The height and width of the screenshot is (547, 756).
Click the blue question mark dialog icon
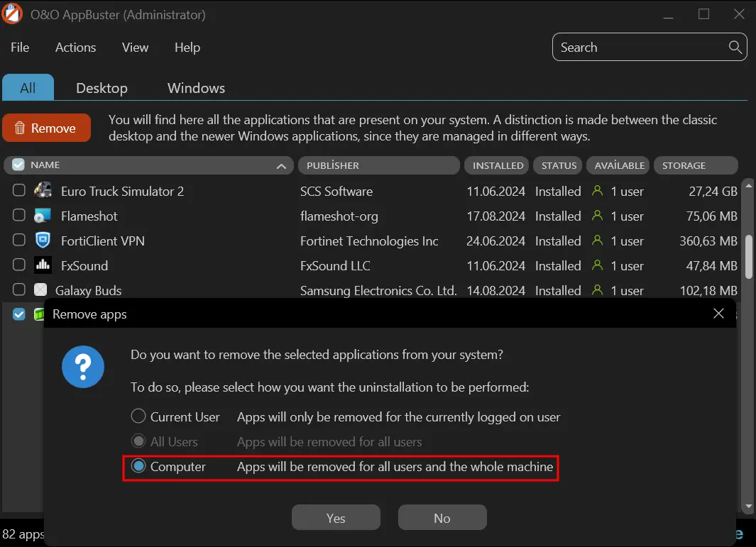coord(83,367)
